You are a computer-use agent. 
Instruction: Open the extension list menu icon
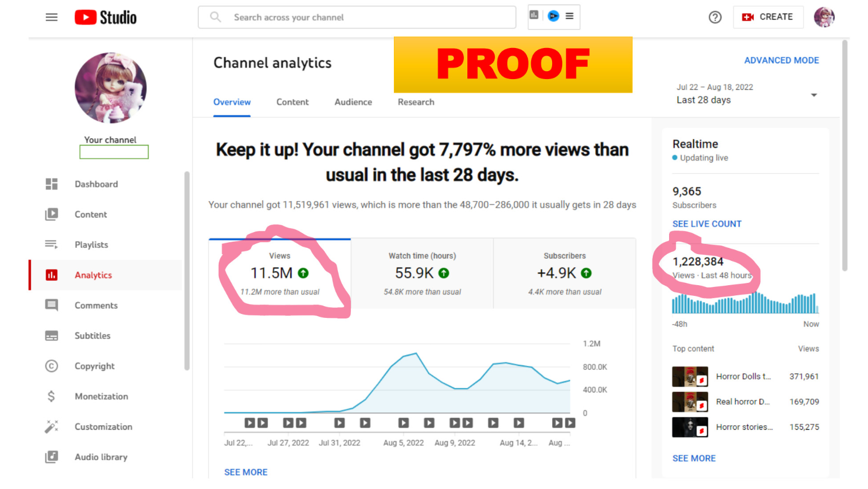pos(570,16)
